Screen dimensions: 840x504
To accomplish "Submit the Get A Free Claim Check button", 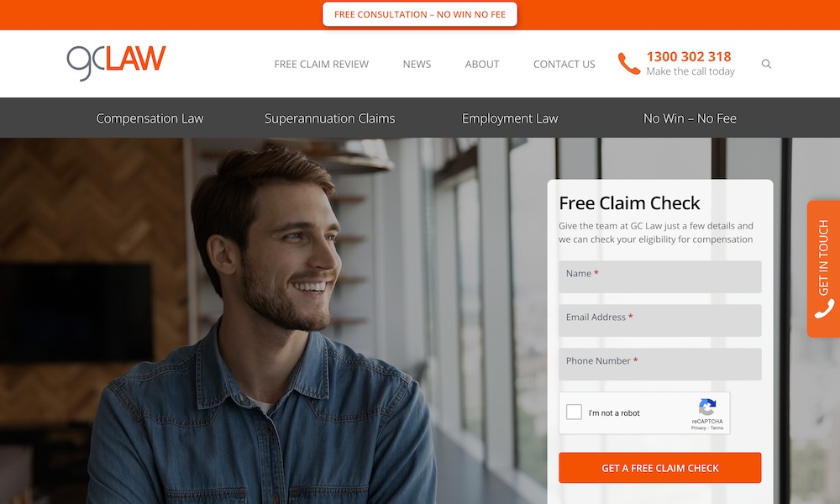I will [x=660, y=468].
